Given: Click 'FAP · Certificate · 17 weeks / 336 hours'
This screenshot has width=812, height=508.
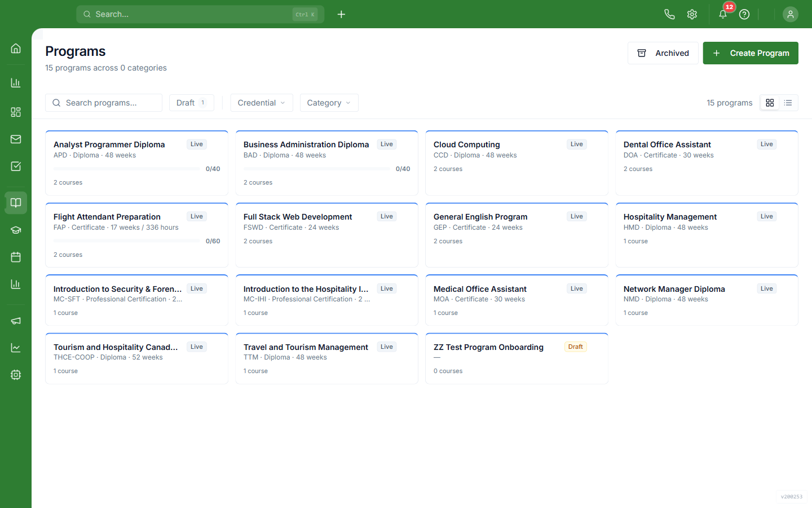Looking at the screenshot, I should [x=116, y=227].
